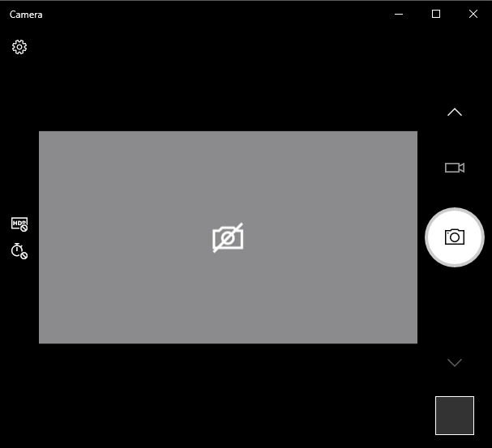The image size is (492, 448).
Task: Click the Camera title text
Action: click(x=26, y=15)
